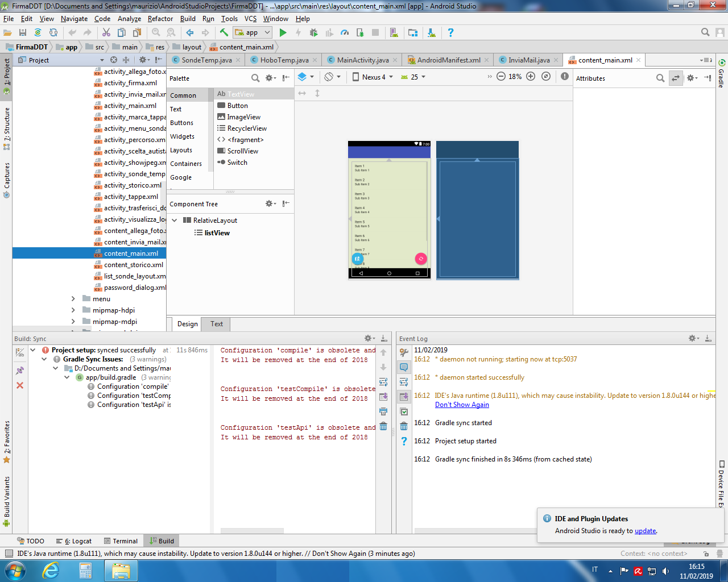Click the zoom out minus icon
Viewport: 728px width, 582px height.
(x=501, y=76)
